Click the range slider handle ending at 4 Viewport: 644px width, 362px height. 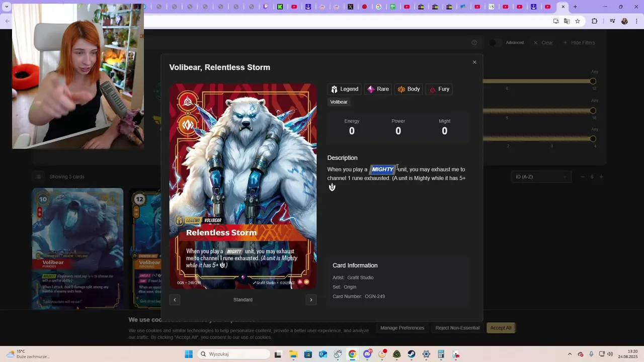(x=593, y=139)
